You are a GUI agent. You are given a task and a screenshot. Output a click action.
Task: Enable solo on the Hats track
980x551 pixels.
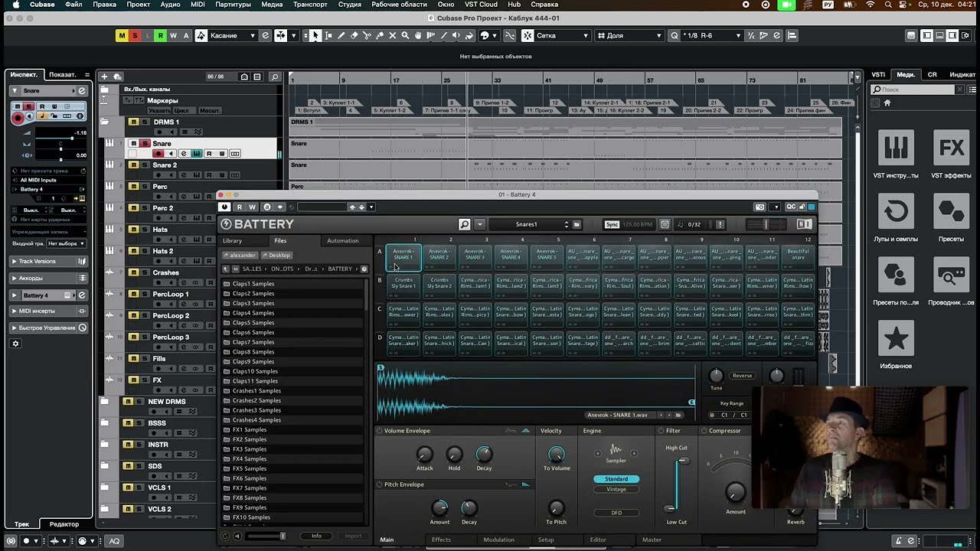point(145,230)
